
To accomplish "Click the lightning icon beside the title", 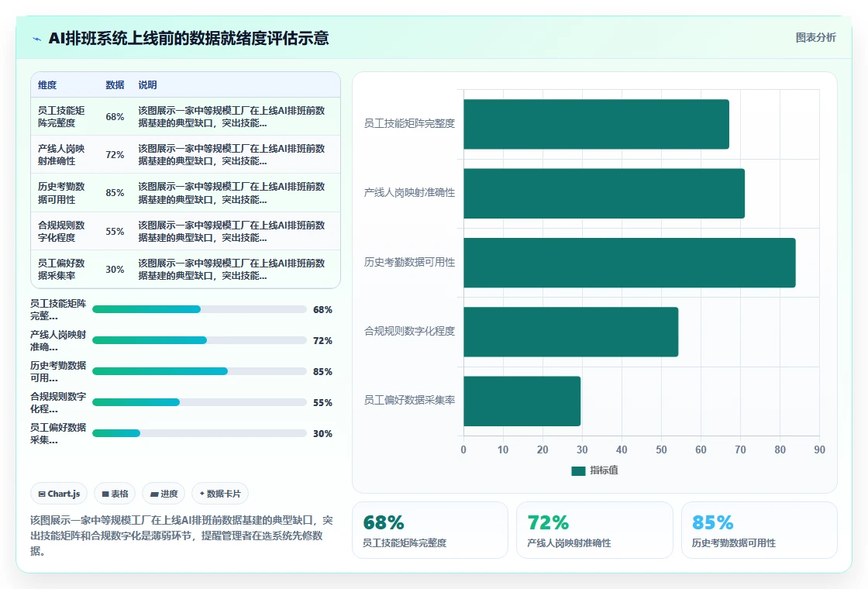I will [37, 39].
